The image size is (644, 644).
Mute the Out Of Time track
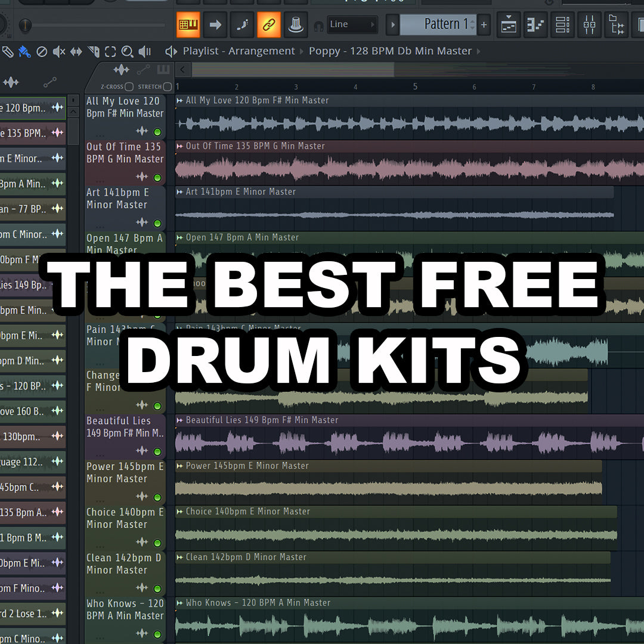(157, 177)
